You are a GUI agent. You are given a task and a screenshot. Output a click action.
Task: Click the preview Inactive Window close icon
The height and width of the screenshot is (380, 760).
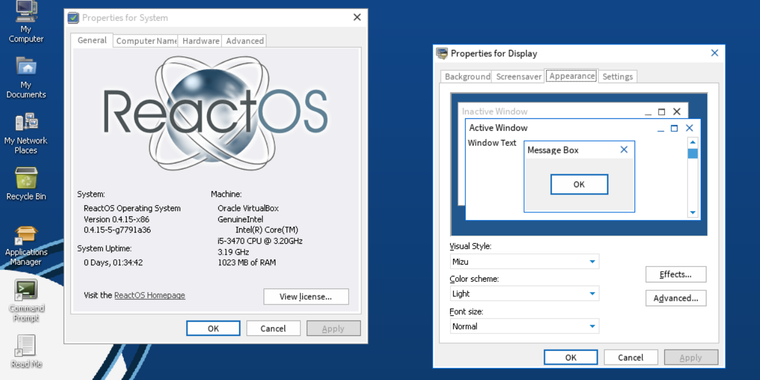point(677,112)
